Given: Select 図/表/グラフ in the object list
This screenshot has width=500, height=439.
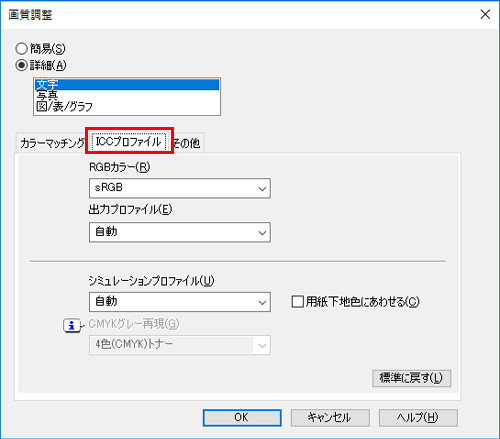Looking at the screenshot, I should tap(127, 107).
